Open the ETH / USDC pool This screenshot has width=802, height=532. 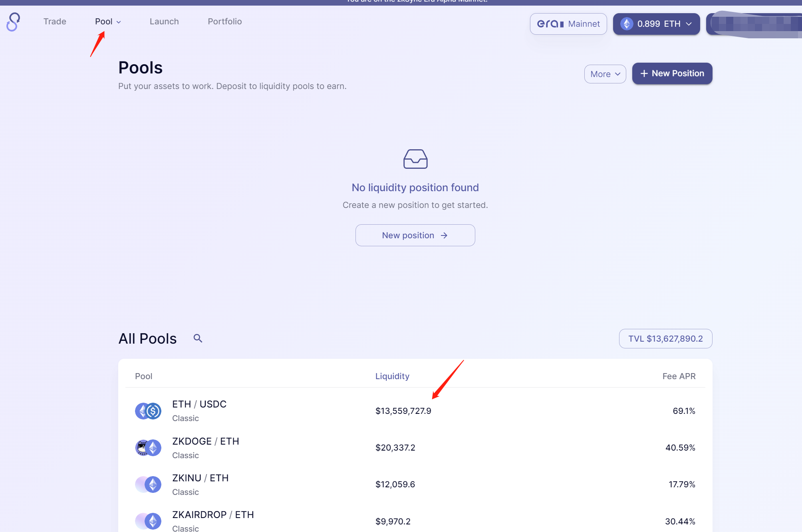415,411
